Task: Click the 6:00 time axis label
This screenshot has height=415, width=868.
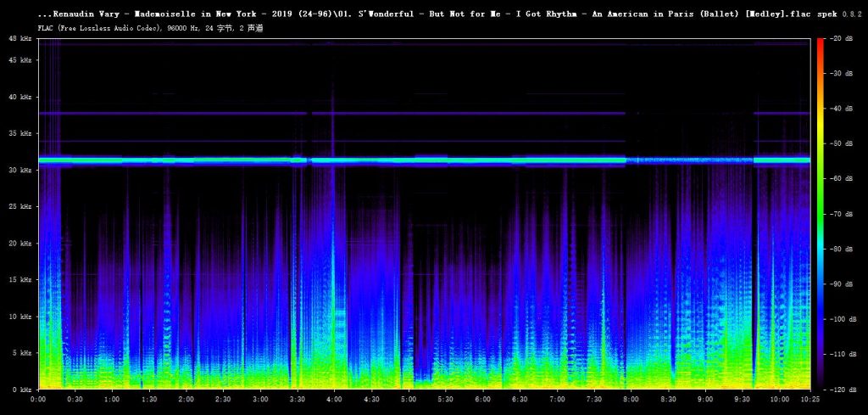Action: click(483, 399)
